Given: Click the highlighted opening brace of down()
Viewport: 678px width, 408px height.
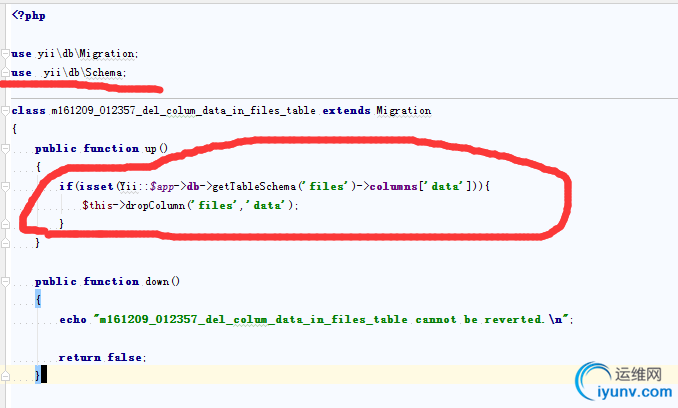Looking at the screenshot, I should 38,300.
